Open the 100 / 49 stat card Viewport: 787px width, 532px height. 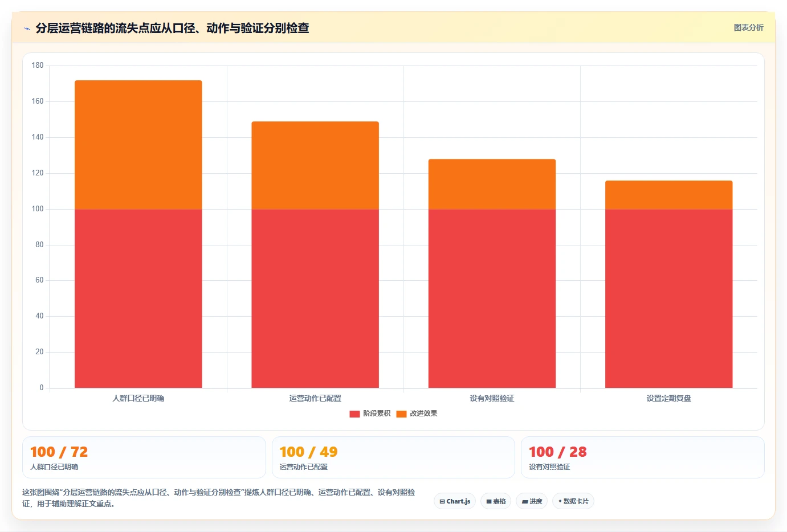click(x=393, y=457)
